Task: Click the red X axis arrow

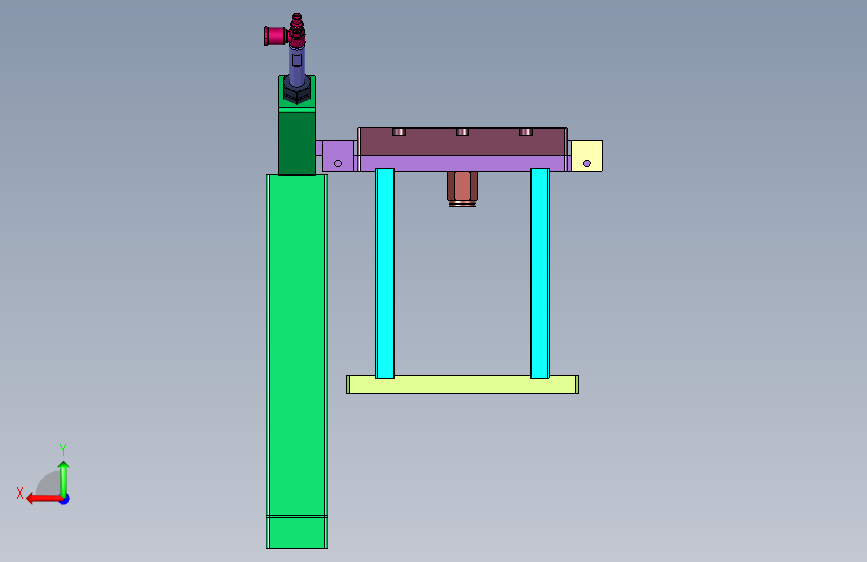Action: (44, 499)
